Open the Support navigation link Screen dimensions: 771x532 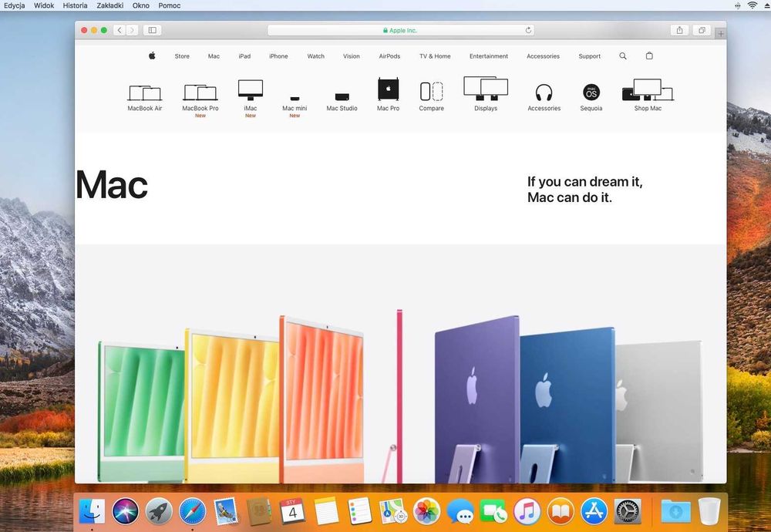coord(590,56)
